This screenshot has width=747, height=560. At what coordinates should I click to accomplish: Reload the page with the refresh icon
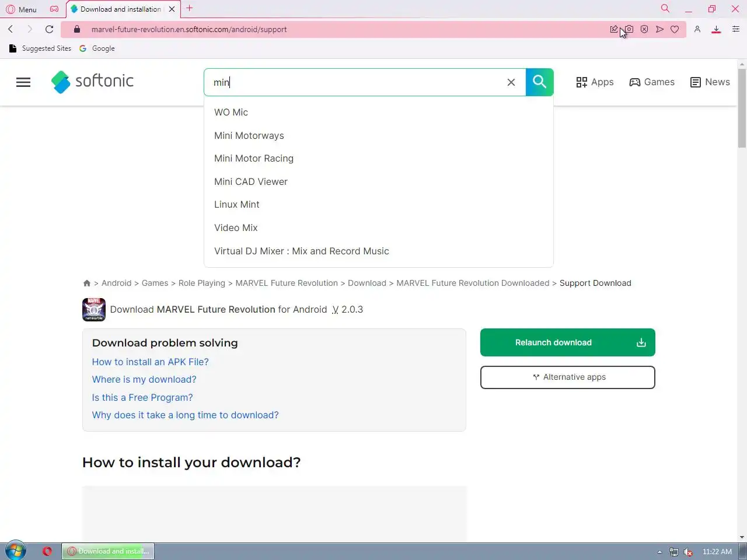50,29
